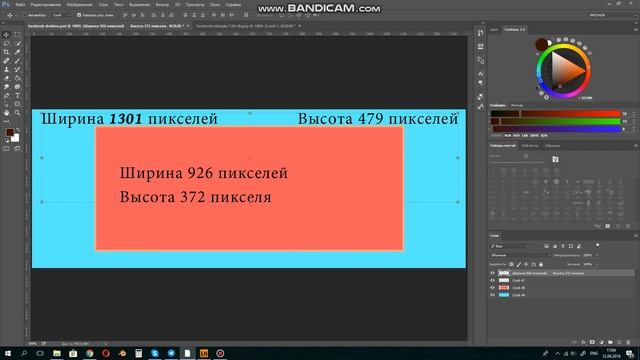Click the add layer style fx icon
The image size is (640, 360).
tap(584, 342)
